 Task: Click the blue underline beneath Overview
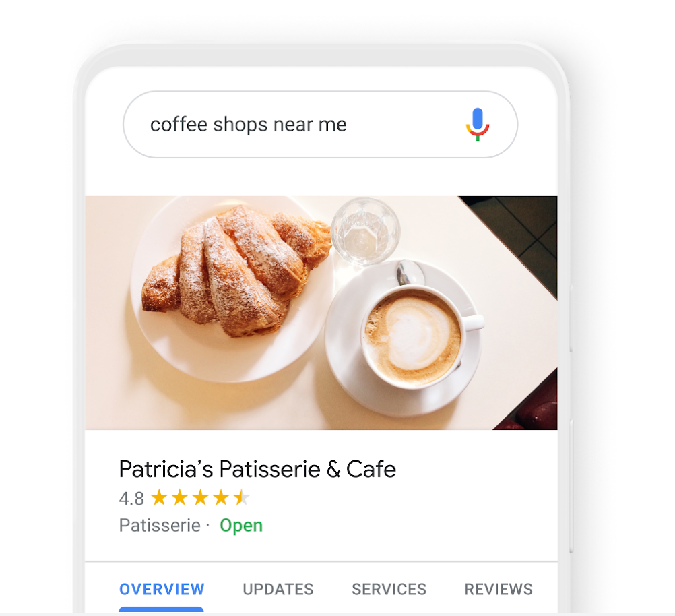pyautogui.click(x=161, y=609)
